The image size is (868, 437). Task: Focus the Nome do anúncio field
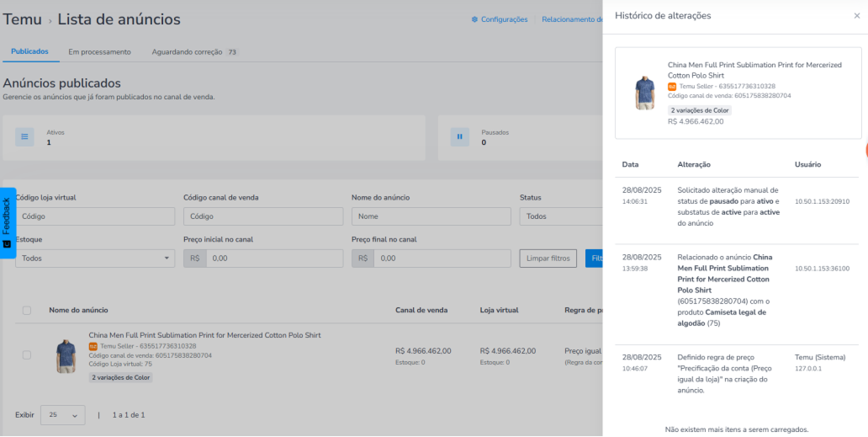pos(431,216)
